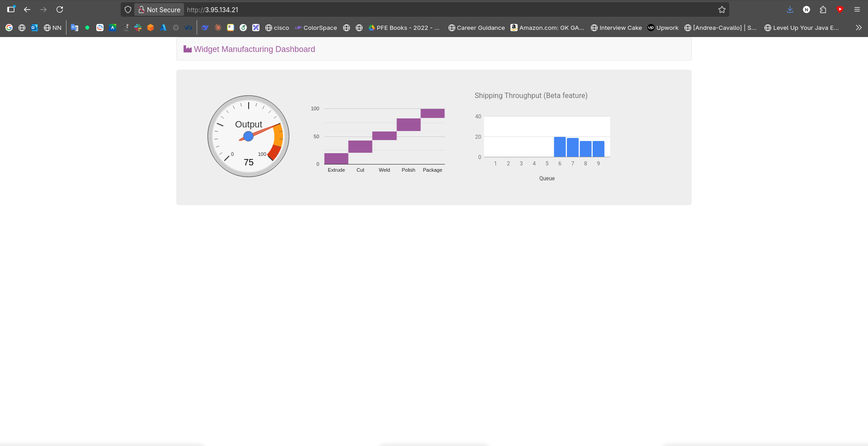
Task: Open the browser extensions puzzle icon
Action: (823, 9)
